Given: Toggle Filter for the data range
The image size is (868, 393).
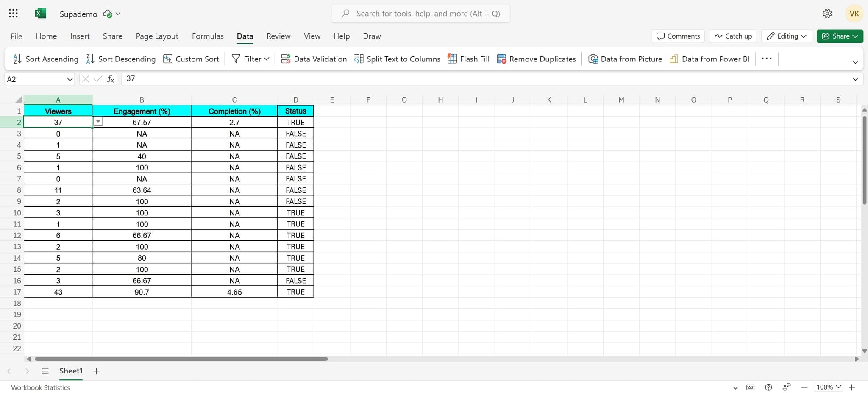Looking at the screenshot, I should click(250, 59).
